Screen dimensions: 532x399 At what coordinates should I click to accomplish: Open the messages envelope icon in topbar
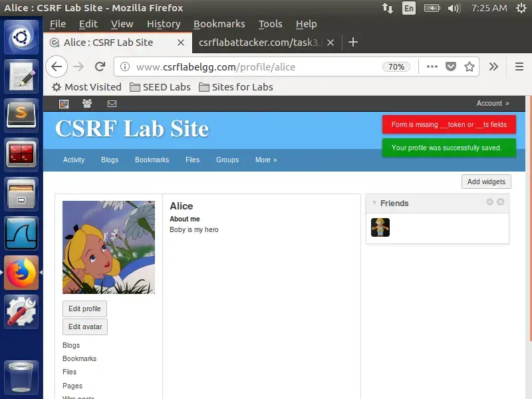click(112, 104)
